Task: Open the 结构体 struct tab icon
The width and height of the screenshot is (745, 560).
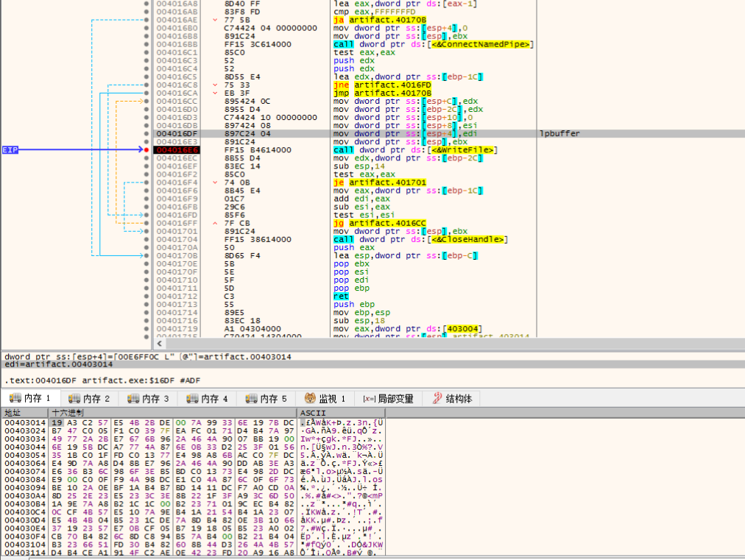Action: (437, 399)
